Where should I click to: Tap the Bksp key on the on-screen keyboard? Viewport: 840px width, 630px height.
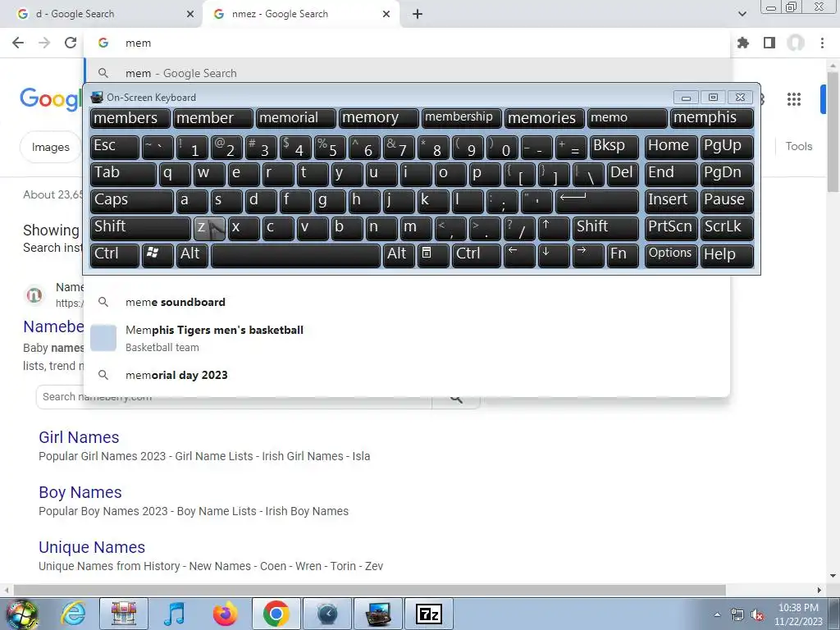click(x=614, y=147)
